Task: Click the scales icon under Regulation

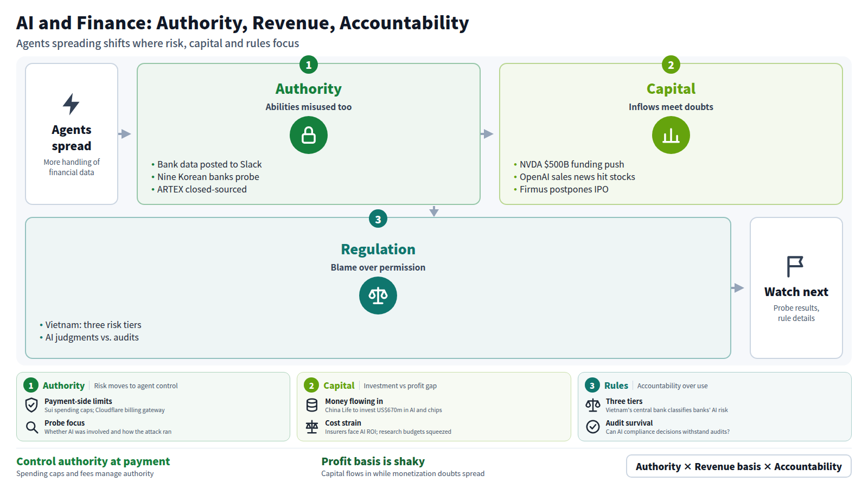Action: [378, 296]
